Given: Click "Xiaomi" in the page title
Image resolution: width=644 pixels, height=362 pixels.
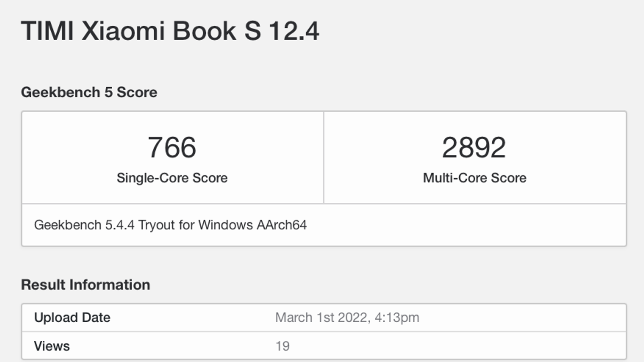Looking at the screenshot, I should click(x=123, y=31).
